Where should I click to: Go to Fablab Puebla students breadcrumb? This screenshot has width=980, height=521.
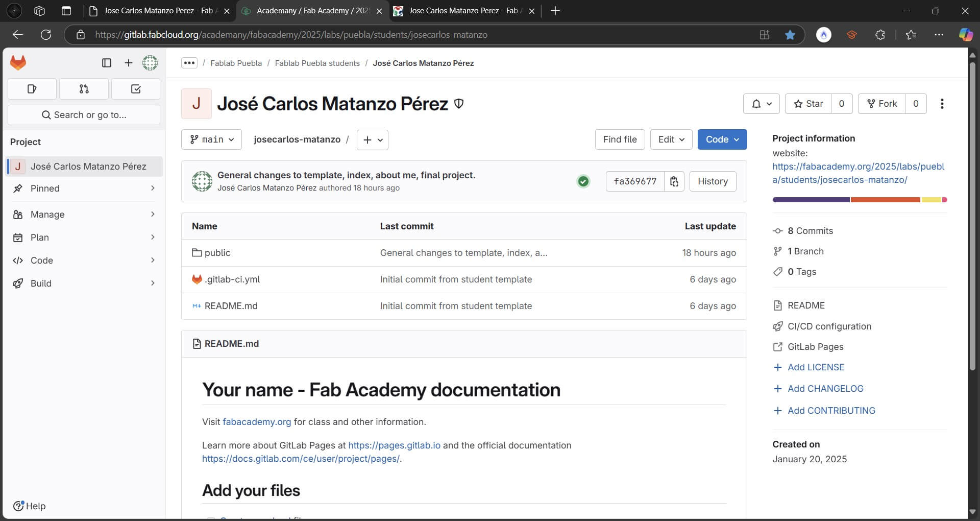pos(317,63)
